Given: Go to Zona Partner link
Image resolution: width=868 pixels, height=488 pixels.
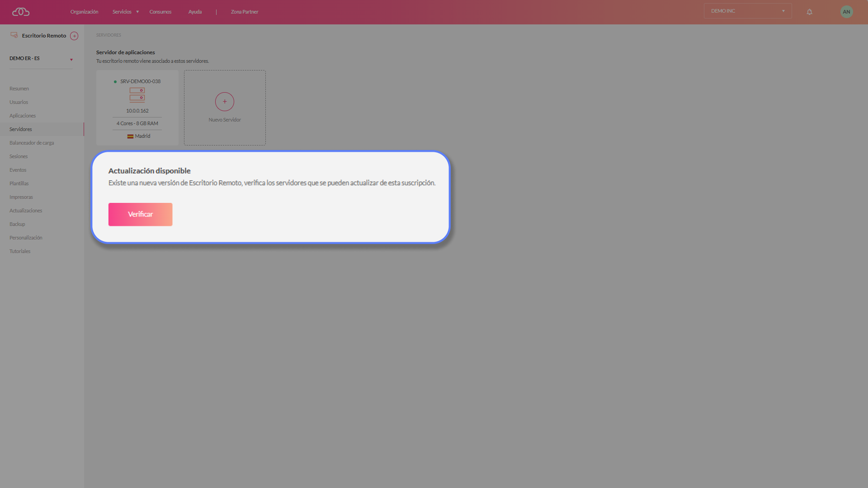Looking at the screenshot, I should tap(244, 12).
